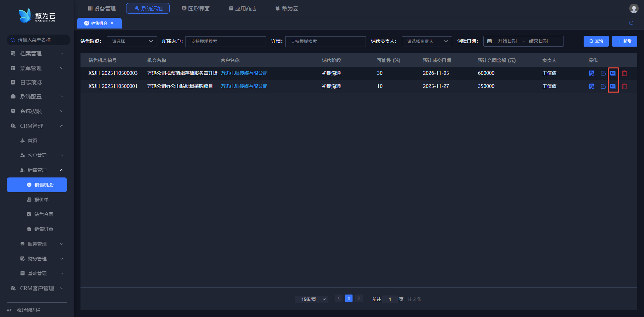Click edit pencil icon for XSJH_2025110500001
The image size is (644, 317).
coord(603,86)
